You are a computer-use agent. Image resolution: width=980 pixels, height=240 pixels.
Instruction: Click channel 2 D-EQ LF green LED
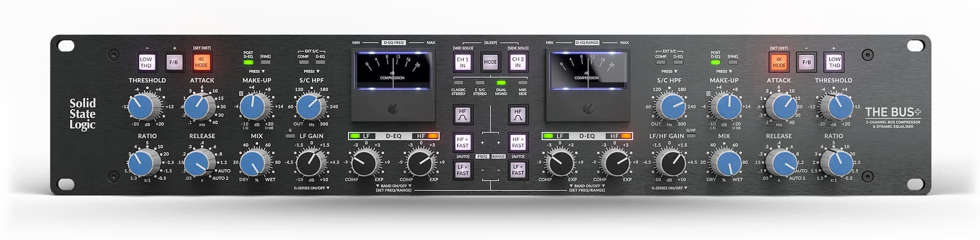[548, 136]
